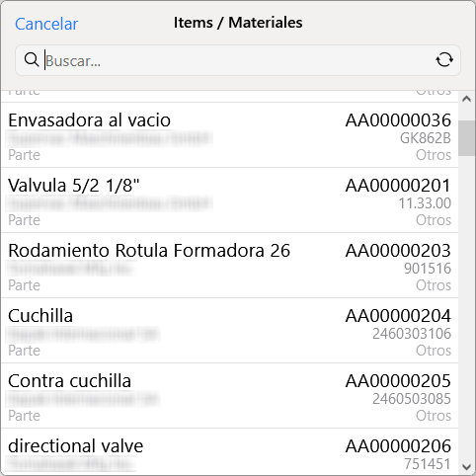476x476 pixels.
Task: Click item code AA00000036
Action: (x=398, y=120)
